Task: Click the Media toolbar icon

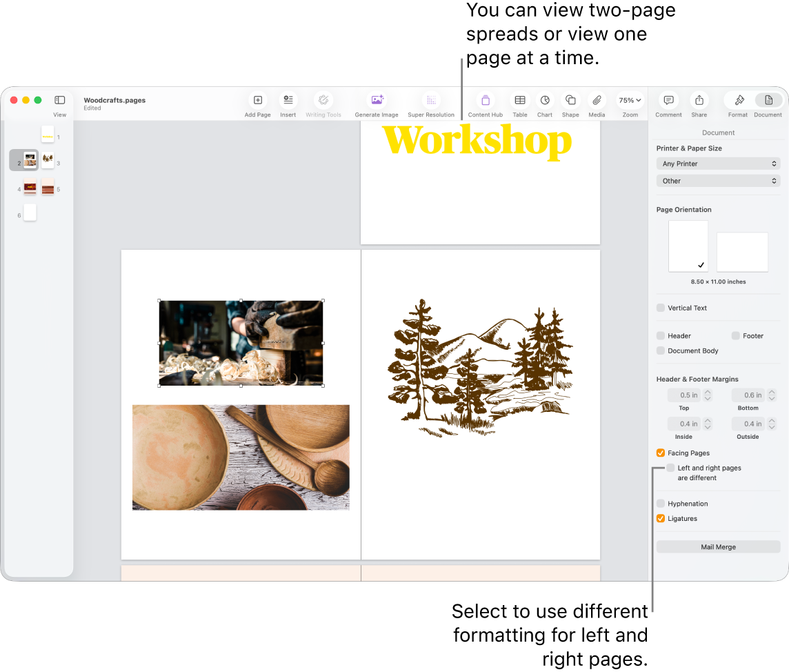Action: (596, 100)
